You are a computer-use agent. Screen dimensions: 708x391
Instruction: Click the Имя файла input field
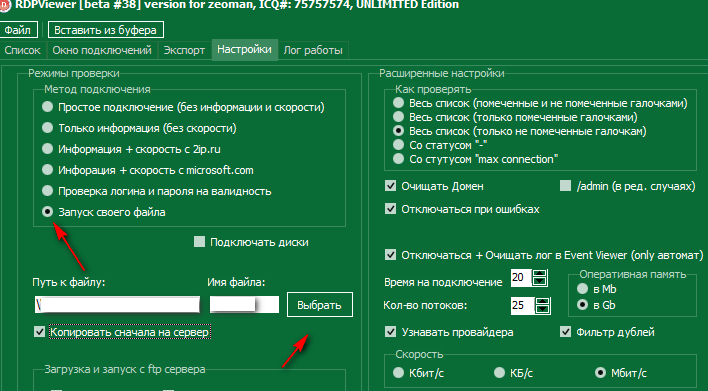(x=244, y=304)
